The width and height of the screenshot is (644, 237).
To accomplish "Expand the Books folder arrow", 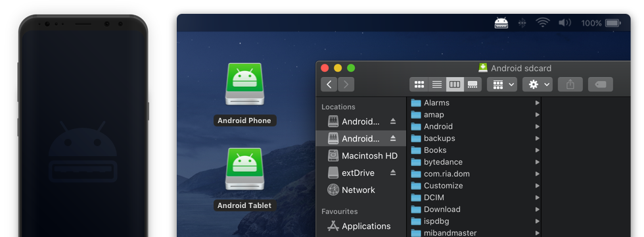I will click(537, 151).
